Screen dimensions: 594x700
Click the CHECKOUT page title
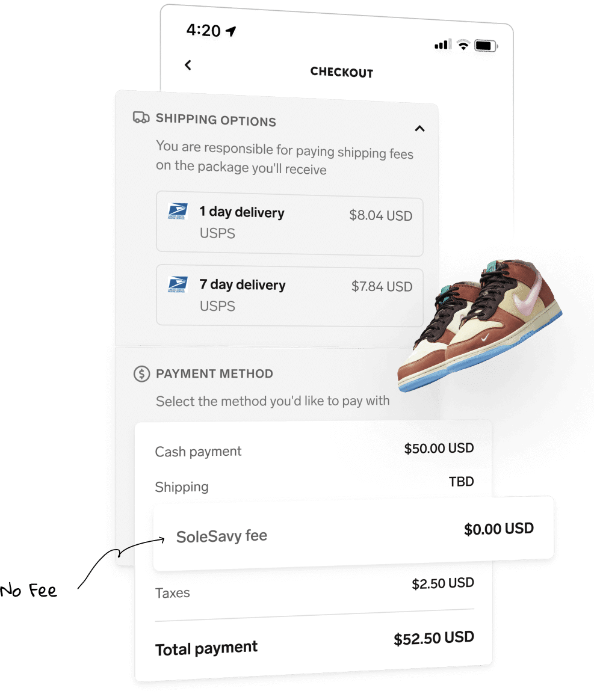[x=342, y=72]
